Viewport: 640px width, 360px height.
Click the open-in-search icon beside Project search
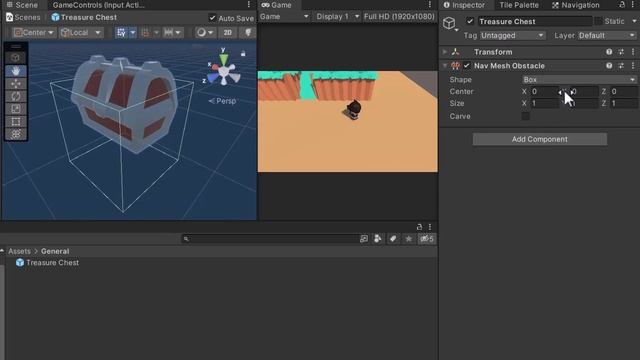pos(364,239)
